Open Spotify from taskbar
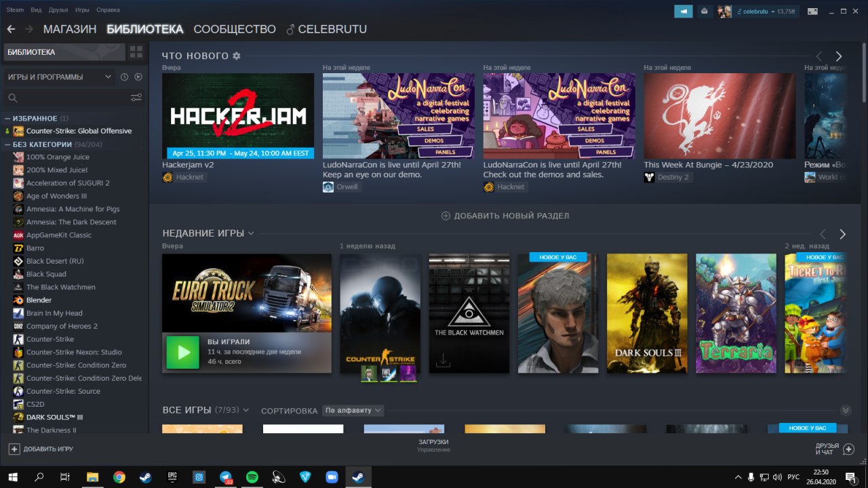Image resolution: width=868 pixels, height=488 pixels. point(252,477)
